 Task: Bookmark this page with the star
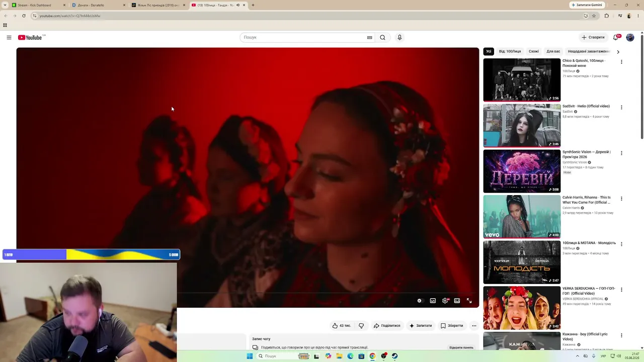594,16
